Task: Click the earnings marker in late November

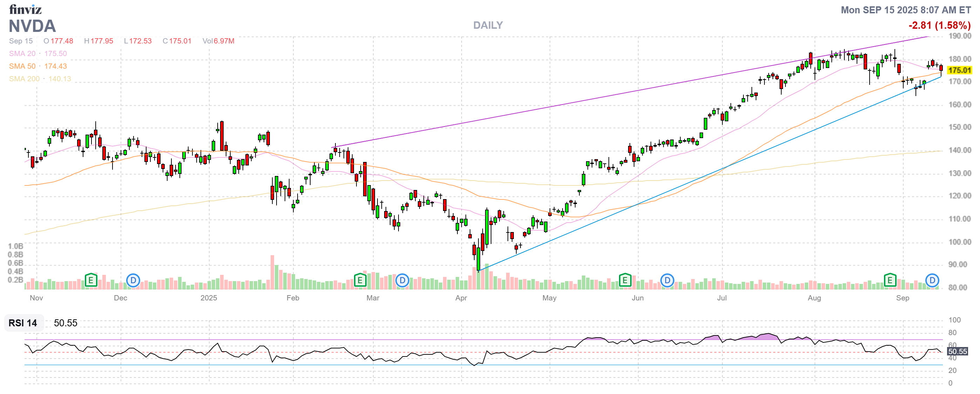Action: [90, 281]
